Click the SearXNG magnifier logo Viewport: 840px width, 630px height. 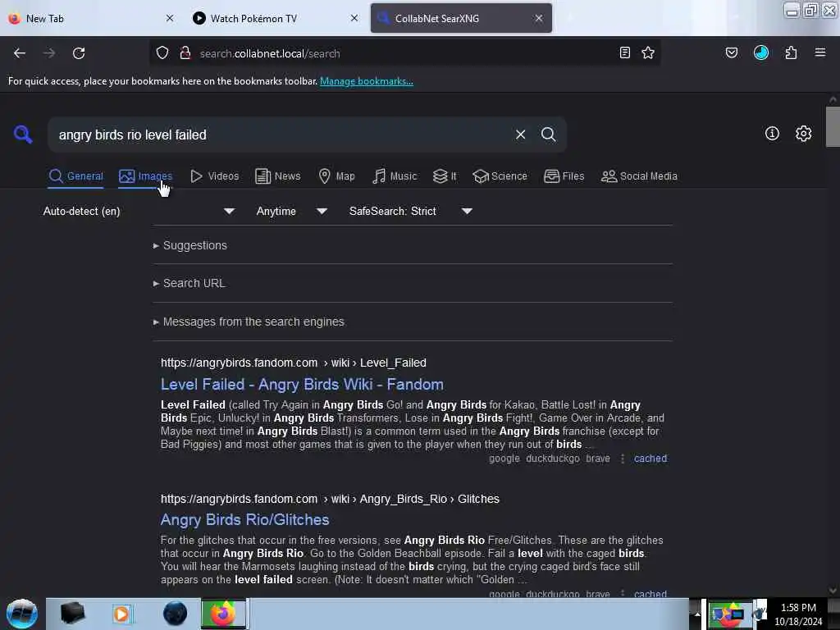point(23,135)
